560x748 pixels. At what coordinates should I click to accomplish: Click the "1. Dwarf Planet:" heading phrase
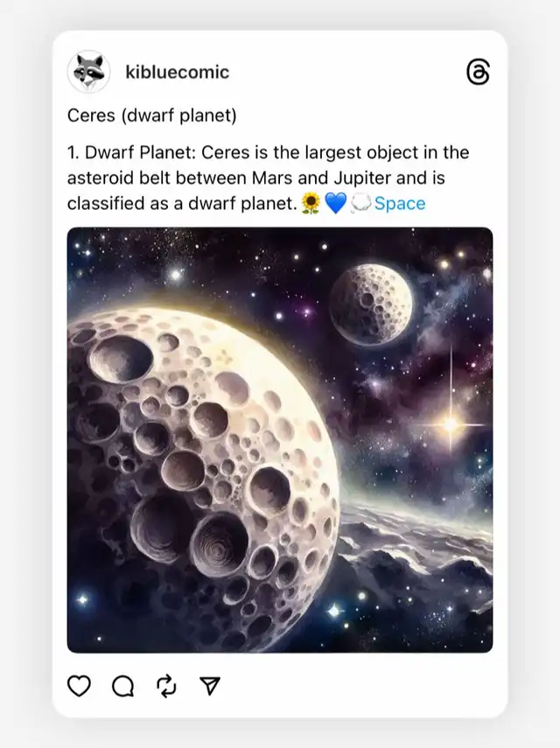click(x=126, y=153)
